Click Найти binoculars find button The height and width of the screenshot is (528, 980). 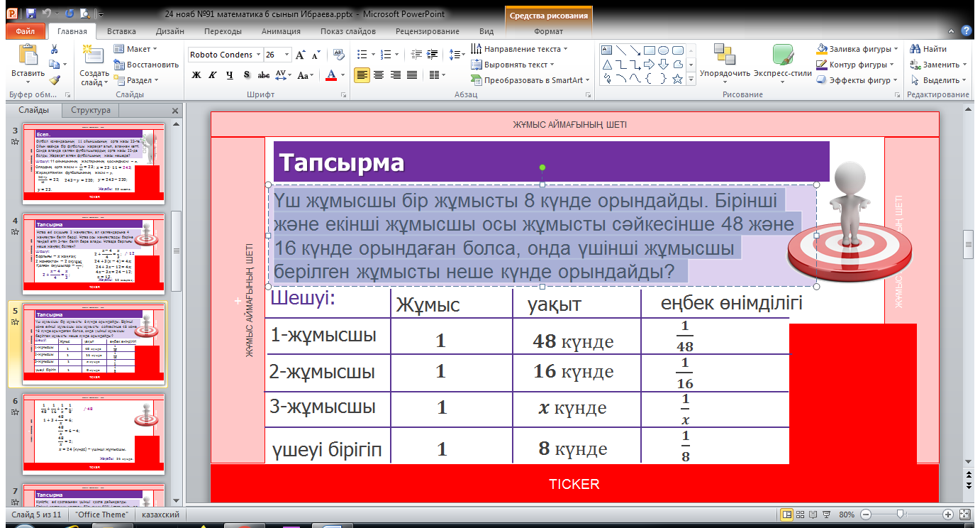pyautogui.click(x=929, y=49)
